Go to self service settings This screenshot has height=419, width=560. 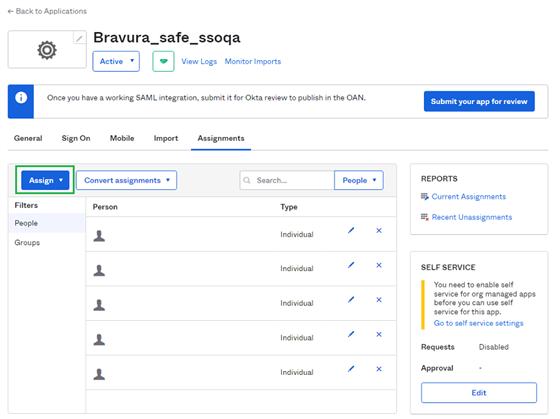(479, 323)
